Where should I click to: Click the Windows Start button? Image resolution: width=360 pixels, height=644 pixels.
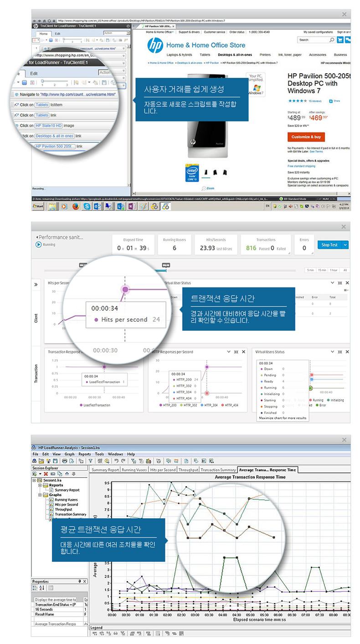tap(38, 206)
